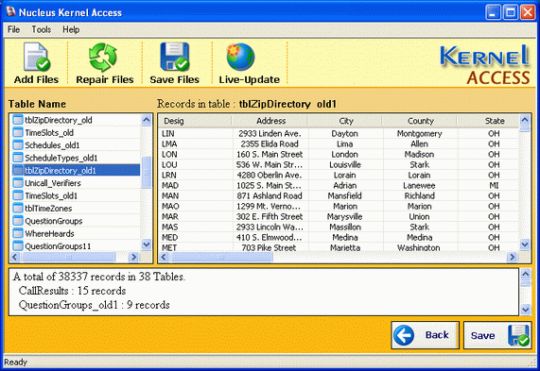
Task: Click the '4280 Oberlin Ave.' address cell
Action: point(270,175)
